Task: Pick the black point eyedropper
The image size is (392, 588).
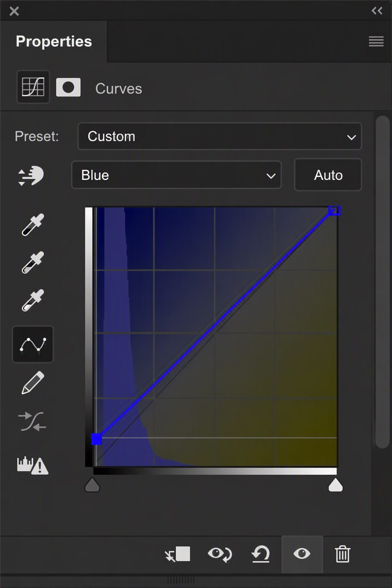Action: 33,225
